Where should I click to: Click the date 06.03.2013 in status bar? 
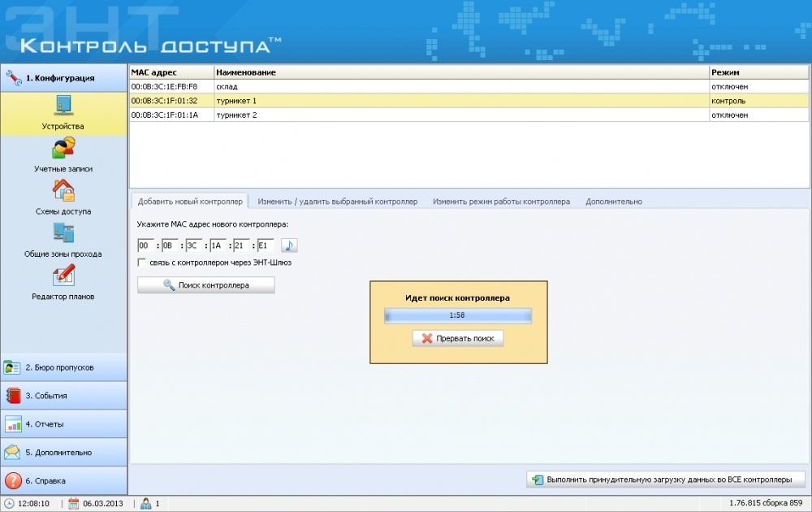click(x=103, y=503)
